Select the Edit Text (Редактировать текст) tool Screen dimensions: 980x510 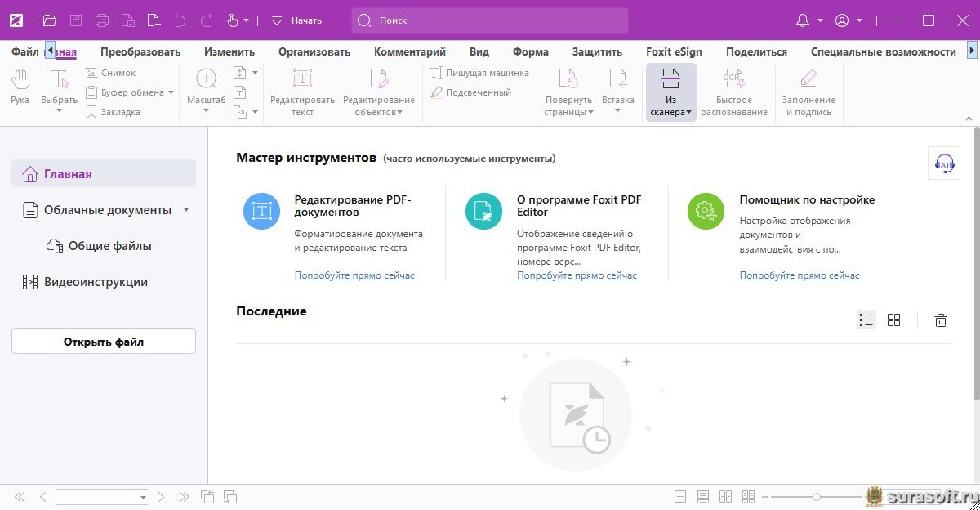[302, 92]
